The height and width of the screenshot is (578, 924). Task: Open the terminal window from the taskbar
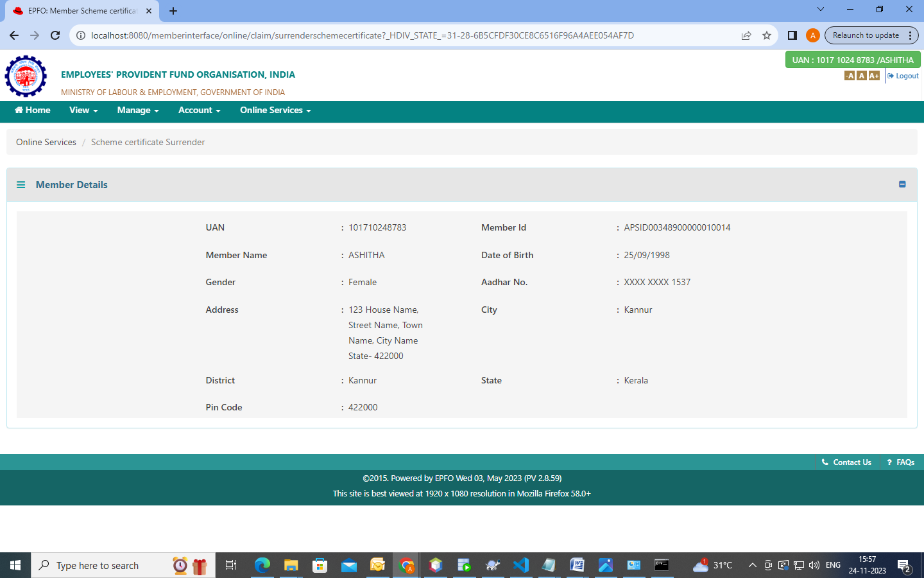(x=662, y=565)
